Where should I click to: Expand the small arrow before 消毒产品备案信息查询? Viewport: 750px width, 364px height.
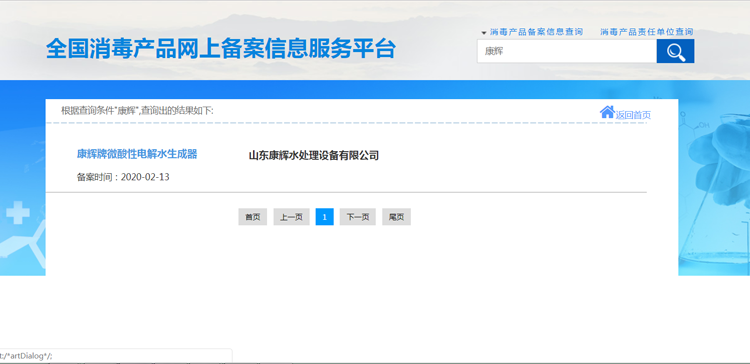click(484, 33)
